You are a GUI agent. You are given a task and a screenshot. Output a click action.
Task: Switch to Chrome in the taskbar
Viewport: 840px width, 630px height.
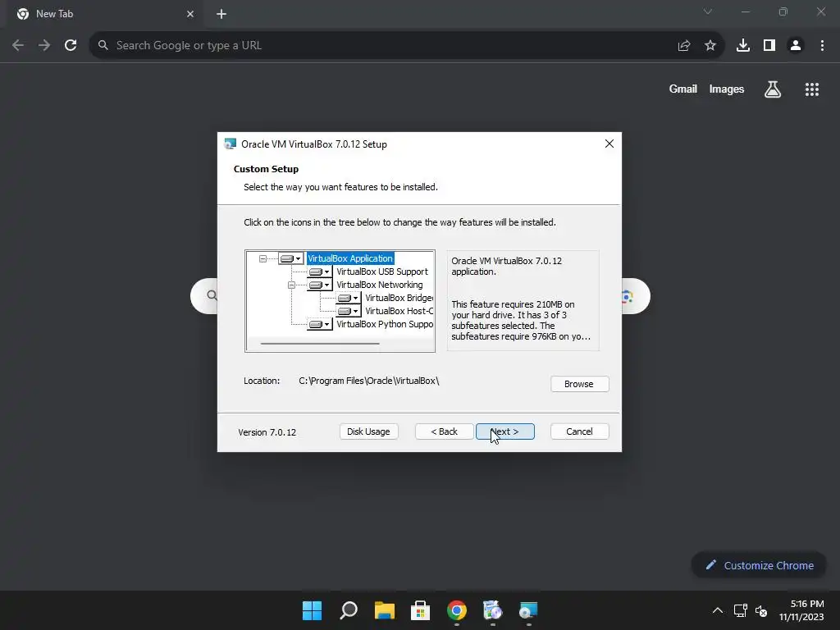[x=457, y=610]
